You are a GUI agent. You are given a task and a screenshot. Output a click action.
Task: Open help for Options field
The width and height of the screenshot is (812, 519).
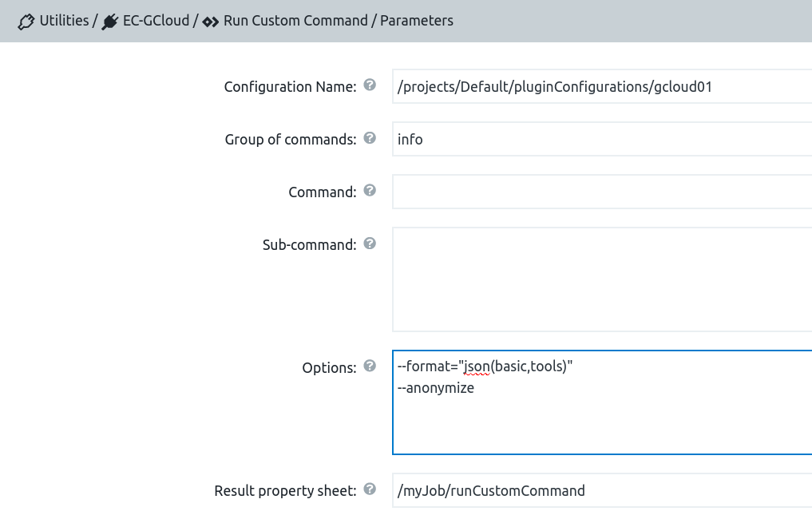[x=370, y=366]
